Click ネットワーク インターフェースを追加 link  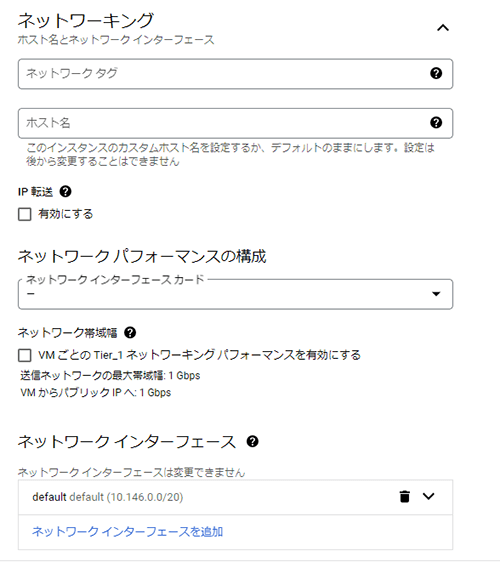[128, 532]
